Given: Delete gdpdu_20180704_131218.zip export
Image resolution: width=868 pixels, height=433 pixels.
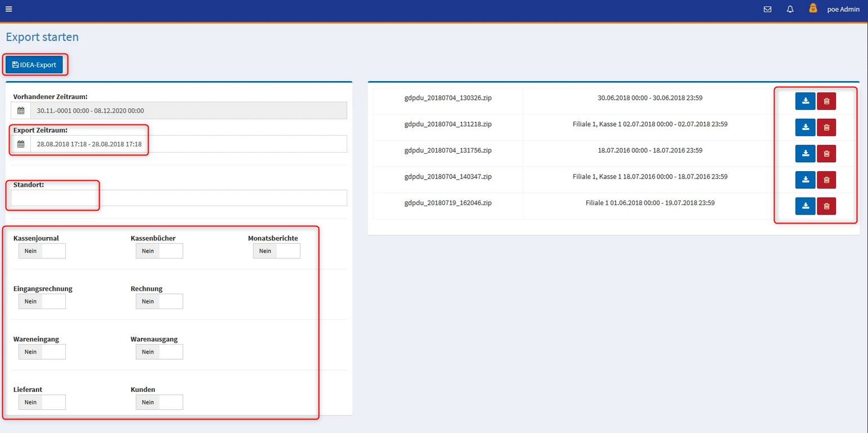Looking at the screenshot, I should [826, 127].
